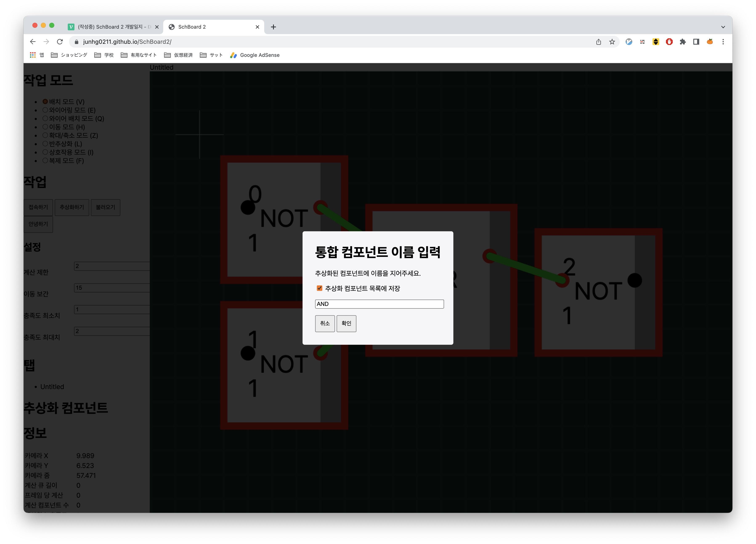Open the browser extensions puzzle icon
This screenshot has height=544, width=756.
tap(683, 42)
